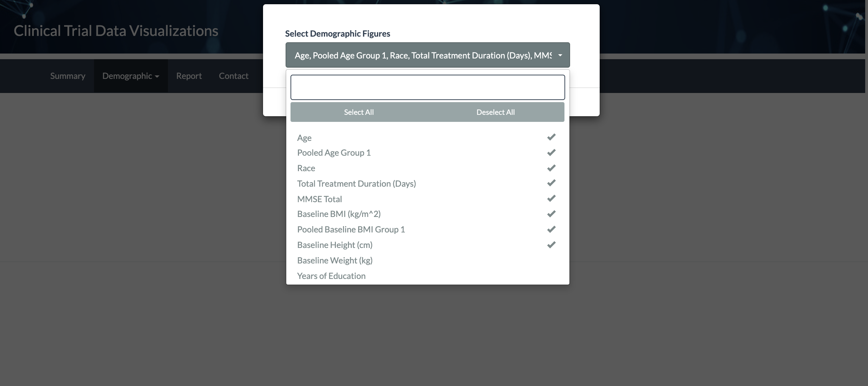Click the dropdown arrow on selector
Image resolution: width=868 pixels, height=386 pixels.
(x=560, y=55)
